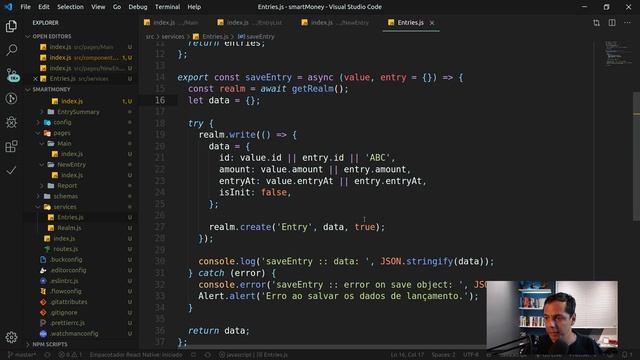This screenshot has height=360, width=640.
Task: Open the Help menu
Action: point(194,7)
